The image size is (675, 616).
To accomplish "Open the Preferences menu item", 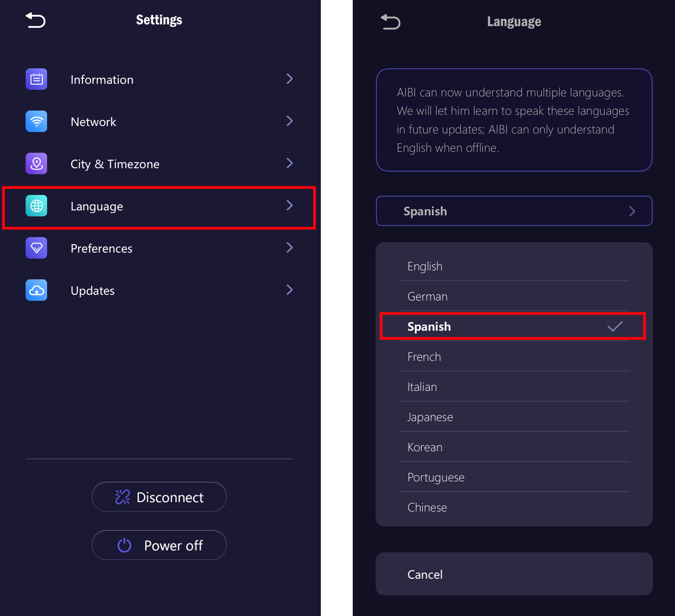I will (101, 248).
